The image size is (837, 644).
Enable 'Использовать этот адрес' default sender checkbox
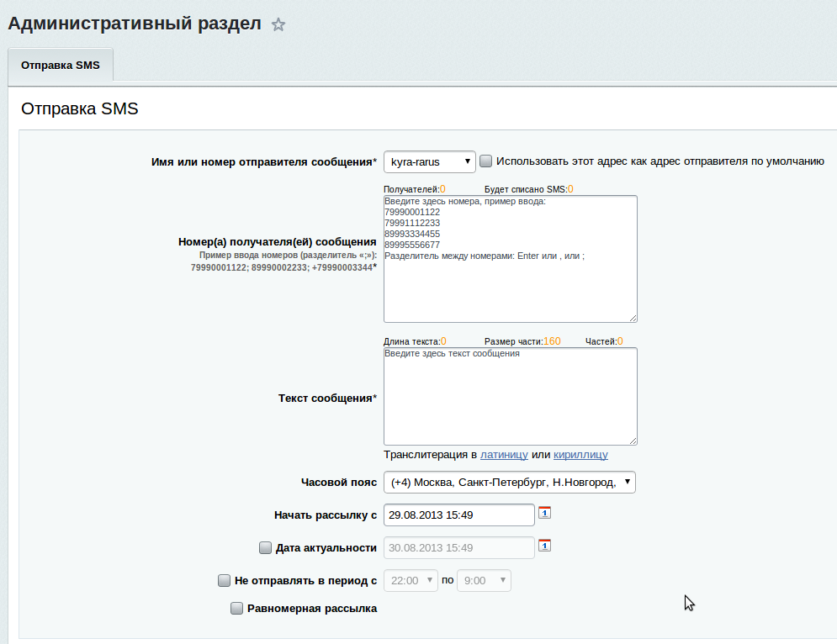[485, 161]
